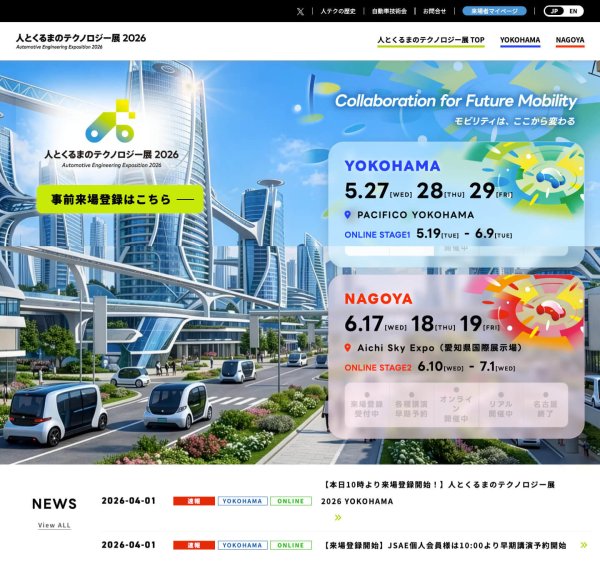Open the YOKOHAMA event card heading
600x564 pixels.
(x=392, y=166)
